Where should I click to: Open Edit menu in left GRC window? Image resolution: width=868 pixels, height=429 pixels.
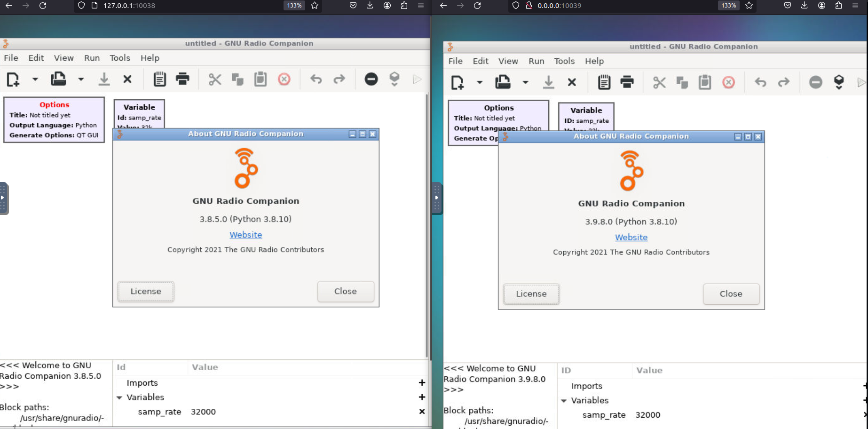click(36, 58)
